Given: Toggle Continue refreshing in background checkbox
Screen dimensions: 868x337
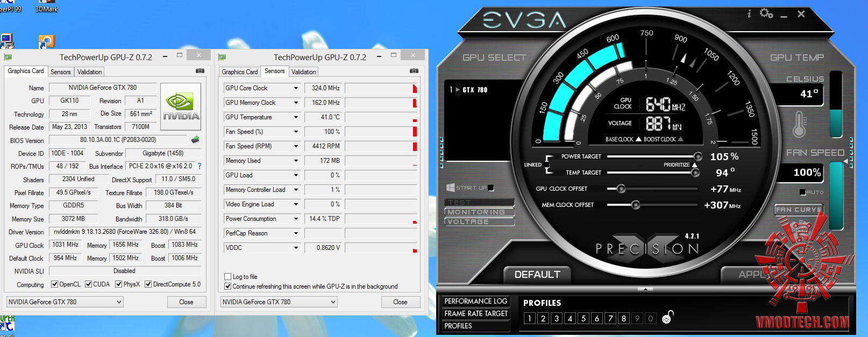Looking at the screenshot, I should pyautogui.click(x=228, y=286).
